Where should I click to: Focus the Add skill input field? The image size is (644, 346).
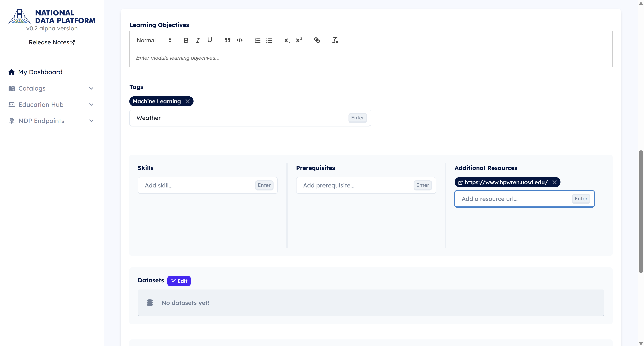198,185
